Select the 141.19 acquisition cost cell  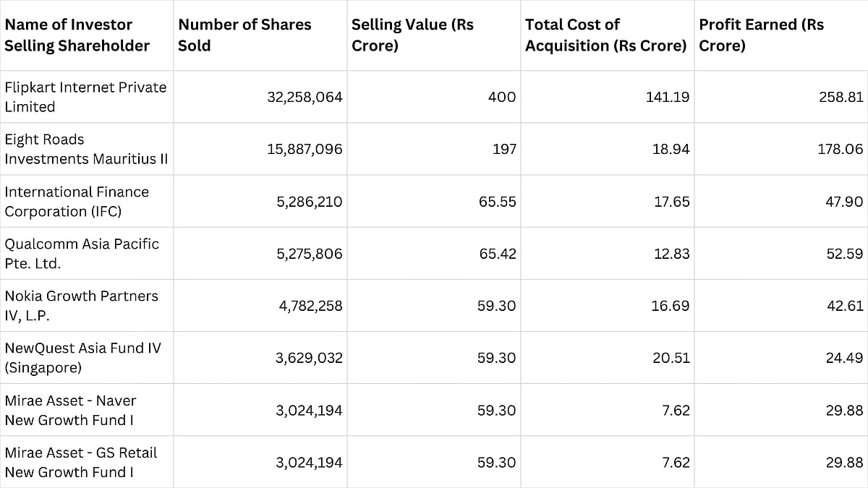(668, 97)
